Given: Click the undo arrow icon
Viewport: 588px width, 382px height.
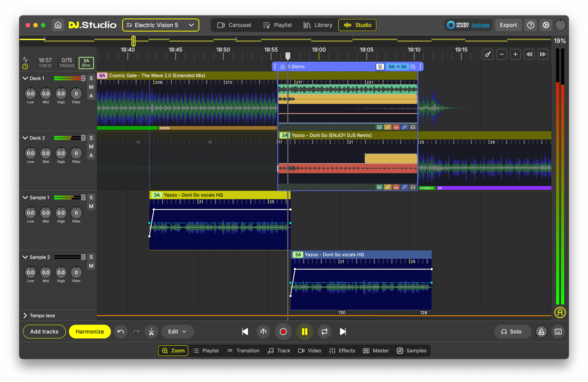Looking at the screenshot, I should pos(121,332).
